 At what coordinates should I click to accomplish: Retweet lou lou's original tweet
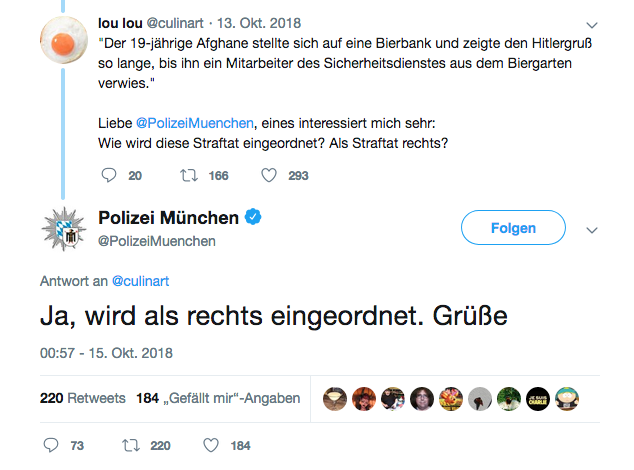(x=188, y=176)
